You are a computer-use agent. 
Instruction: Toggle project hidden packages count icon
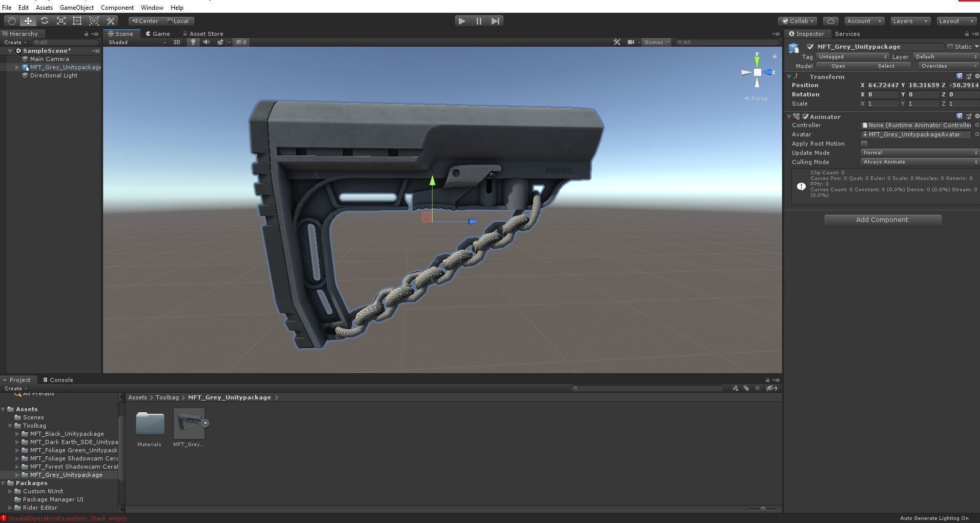771,388
